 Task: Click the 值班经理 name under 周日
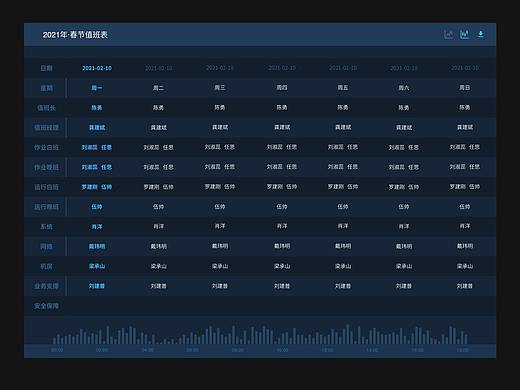[465, 127]
